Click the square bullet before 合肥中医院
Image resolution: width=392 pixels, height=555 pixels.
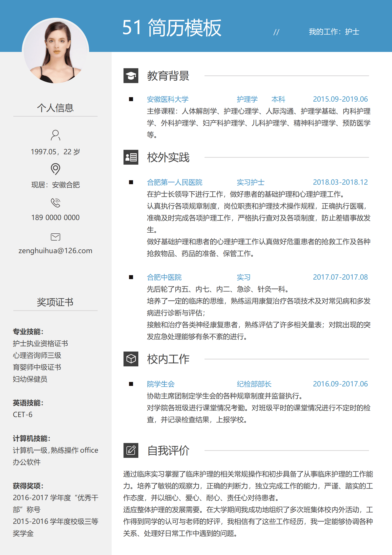coord(131,277)
